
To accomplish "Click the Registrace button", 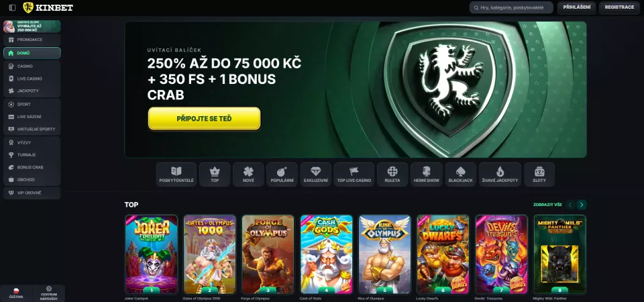I will tap(619, 7).
